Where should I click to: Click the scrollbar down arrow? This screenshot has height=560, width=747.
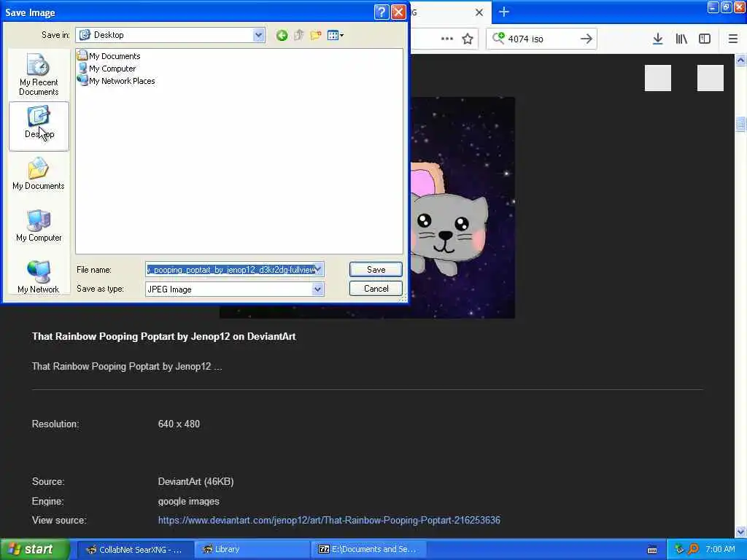(740, 532)
